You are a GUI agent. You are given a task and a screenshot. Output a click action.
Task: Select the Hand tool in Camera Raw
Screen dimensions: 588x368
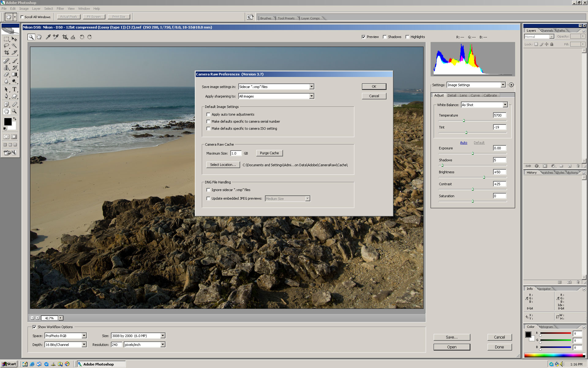point(39,37)
